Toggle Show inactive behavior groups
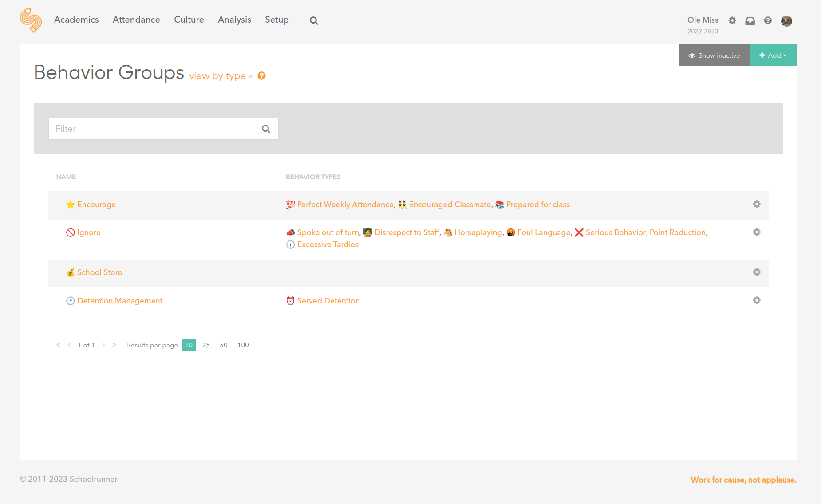This screenshot has height=504, width=821. pyautogui.click(x=714, y=55)
